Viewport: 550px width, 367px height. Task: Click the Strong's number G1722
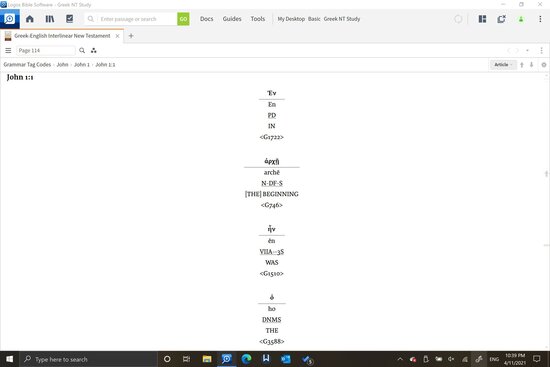coord(271,137)
